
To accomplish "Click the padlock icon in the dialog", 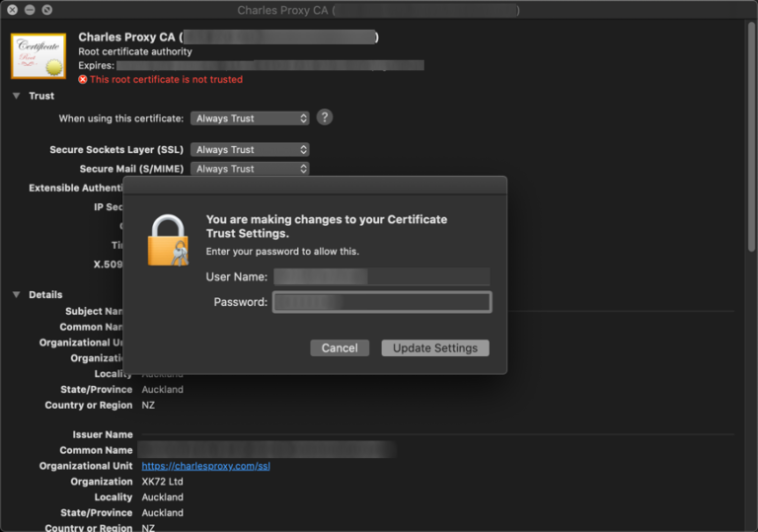I will tap(168, 242).
